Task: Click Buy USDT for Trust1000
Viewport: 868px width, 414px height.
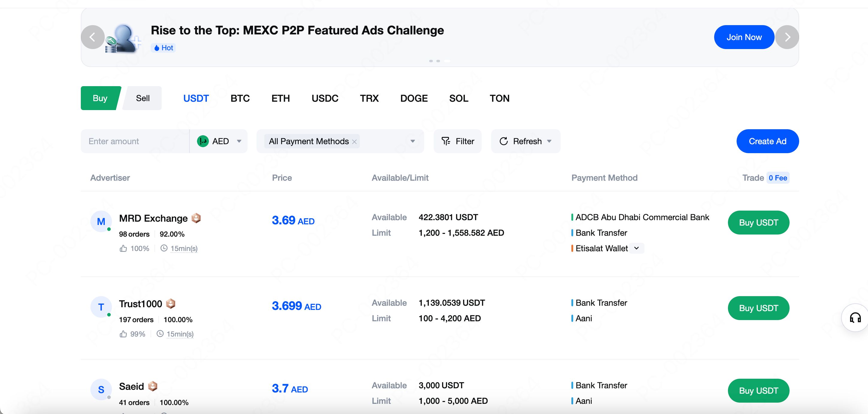Action: 758,308
